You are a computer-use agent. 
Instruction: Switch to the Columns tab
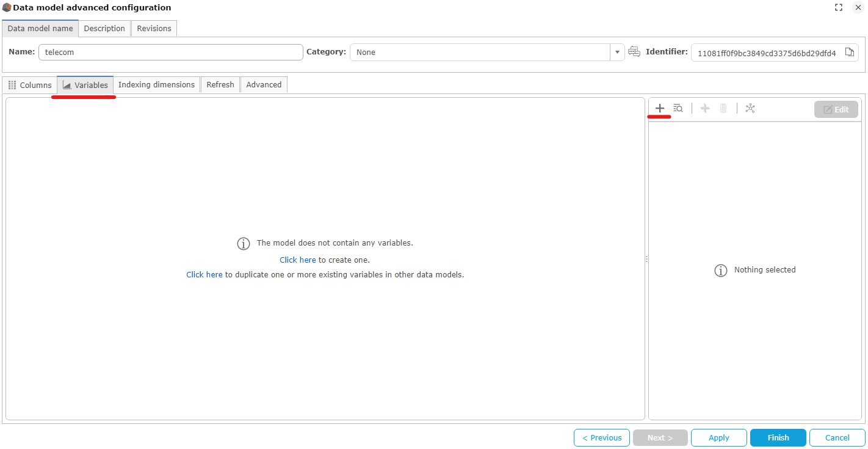pyautogui.click(x=30, y=85)
